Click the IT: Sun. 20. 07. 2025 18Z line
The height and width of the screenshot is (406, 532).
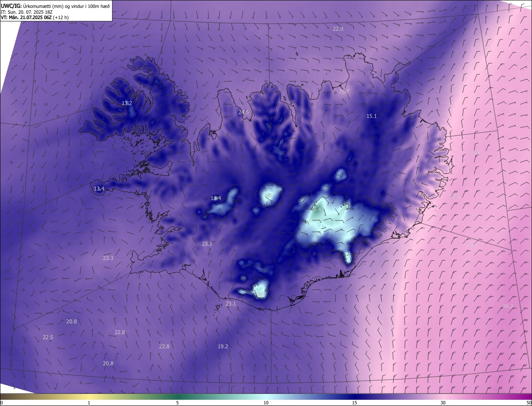tap(27, 12)
